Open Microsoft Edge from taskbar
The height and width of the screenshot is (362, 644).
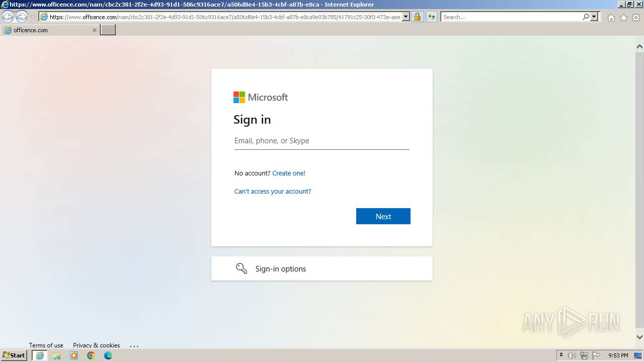108,355
